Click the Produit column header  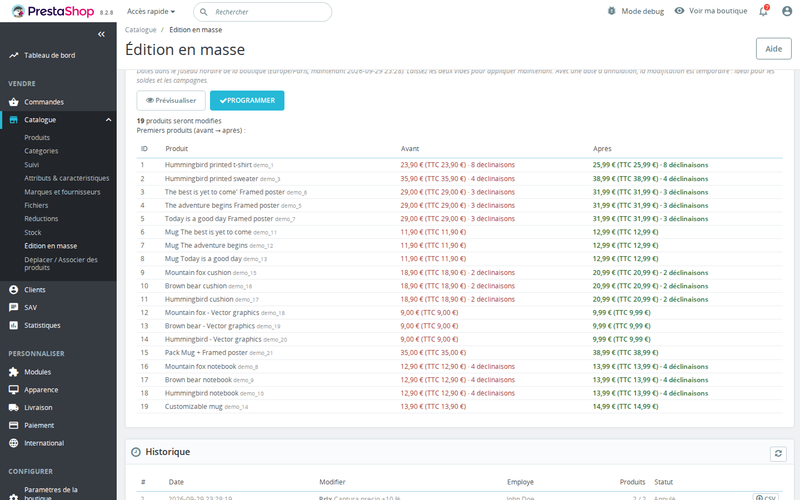(x=177, y=148)
